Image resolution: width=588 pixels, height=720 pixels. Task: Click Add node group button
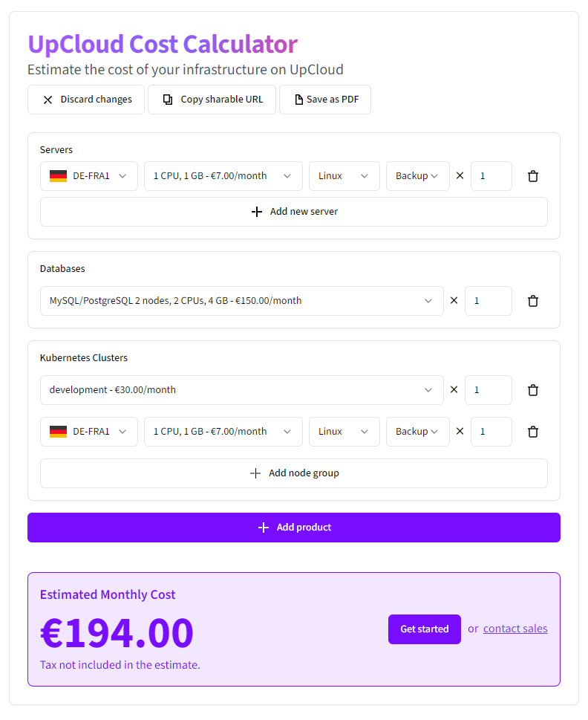coord(294,473)
